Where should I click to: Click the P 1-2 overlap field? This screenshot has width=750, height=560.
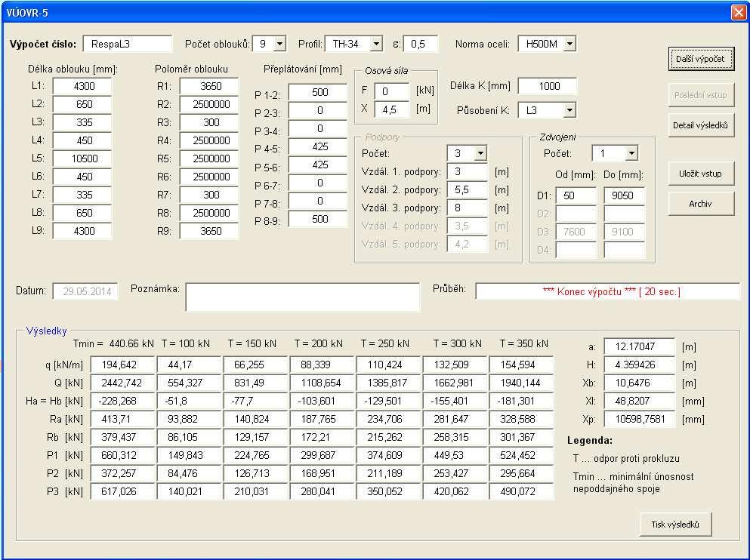click(x=318, y=92)
